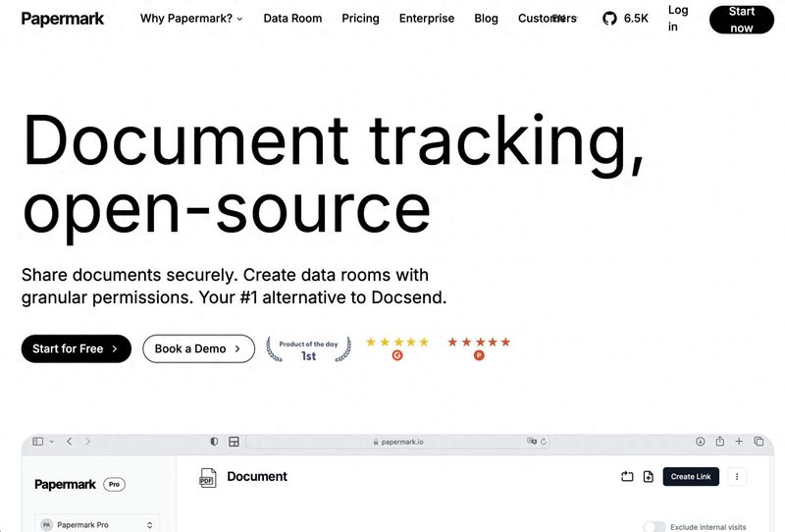Open the three-dot more options menu

[737, 476]
